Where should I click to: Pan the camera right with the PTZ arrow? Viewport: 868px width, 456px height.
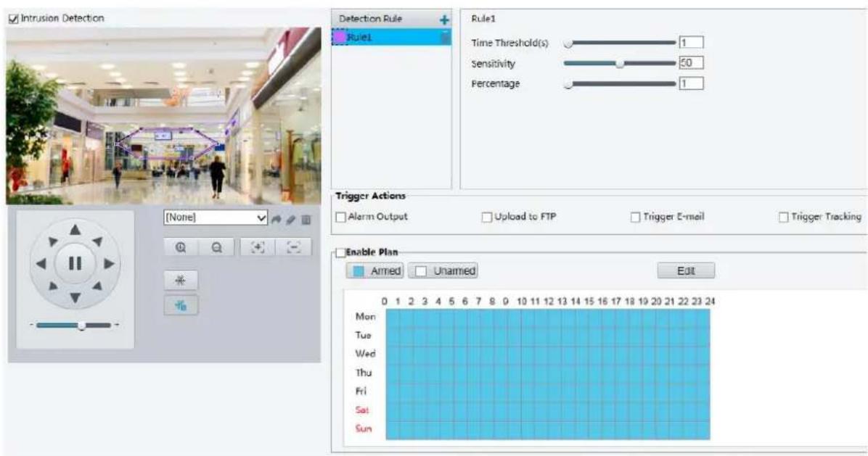109,264
